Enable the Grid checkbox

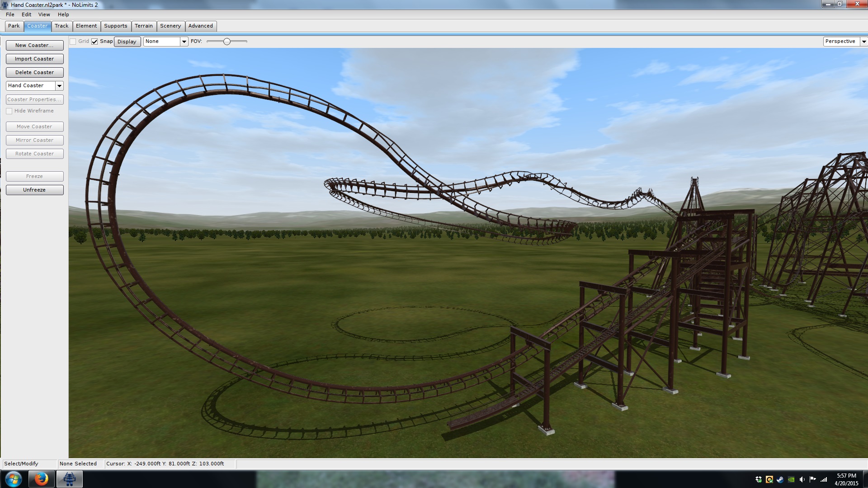point(73,42)
